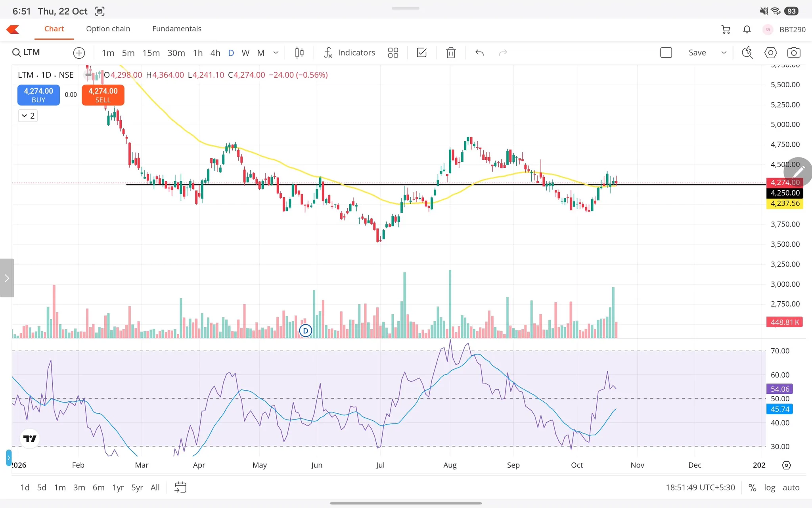The image size is (812, 508).
Task: Select the fullscreen rectangle layout icon
Action: tap(666, 53)
